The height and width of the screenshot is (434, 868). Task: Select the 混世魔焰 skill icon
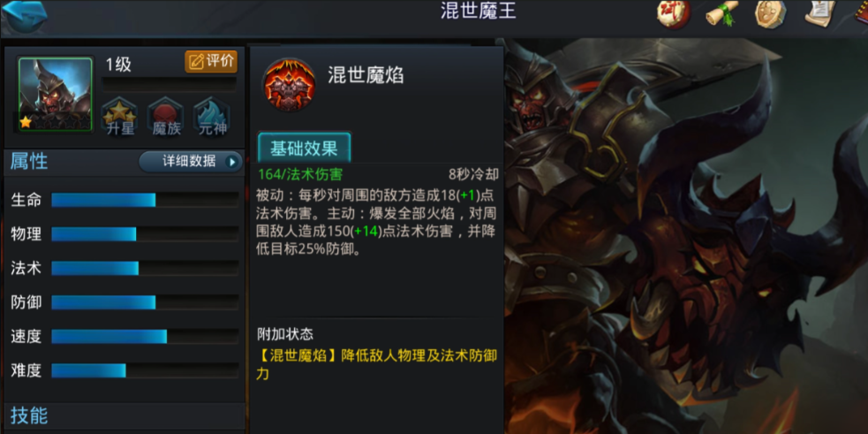[290, 84]
